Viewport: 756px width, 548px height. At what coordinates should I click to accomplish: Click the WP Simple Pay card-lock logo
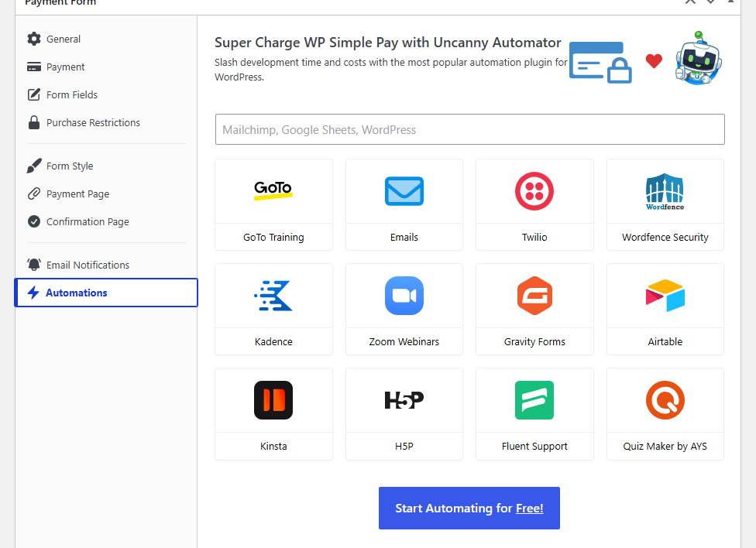600,63
